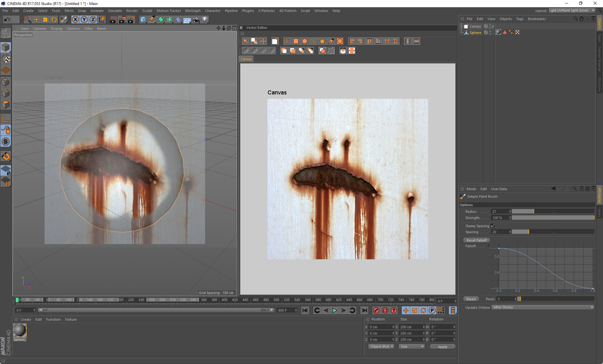Select the Star shape tool in Vector Editor
This screenshot has width=603, height=364.
click(322, 41)
